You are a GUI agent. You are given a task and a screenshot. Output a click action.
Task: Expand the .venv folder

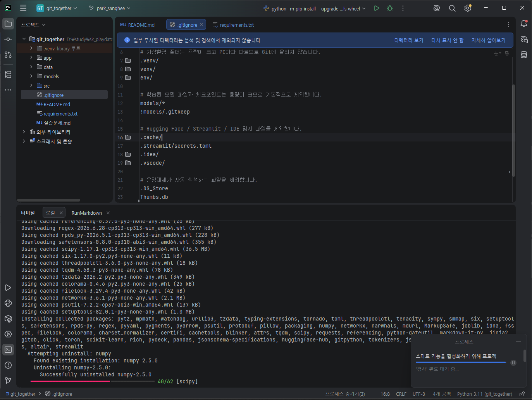[x=31, y=48]
